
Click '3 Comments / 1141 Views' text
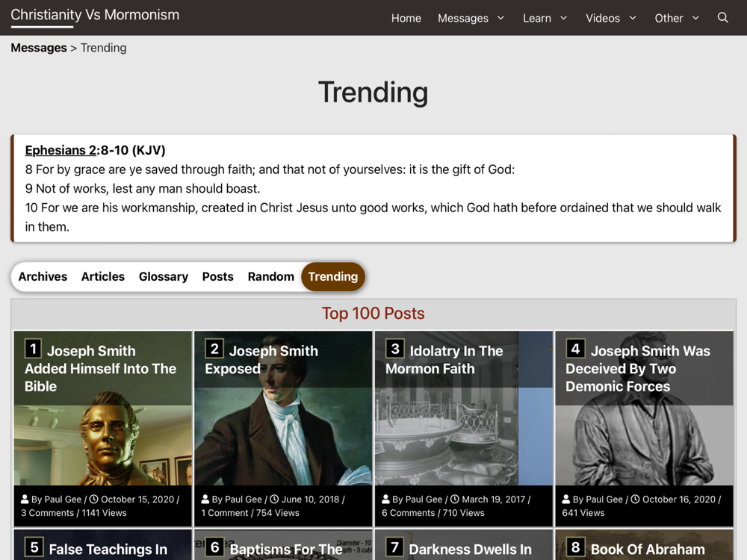tap(74, 513)
